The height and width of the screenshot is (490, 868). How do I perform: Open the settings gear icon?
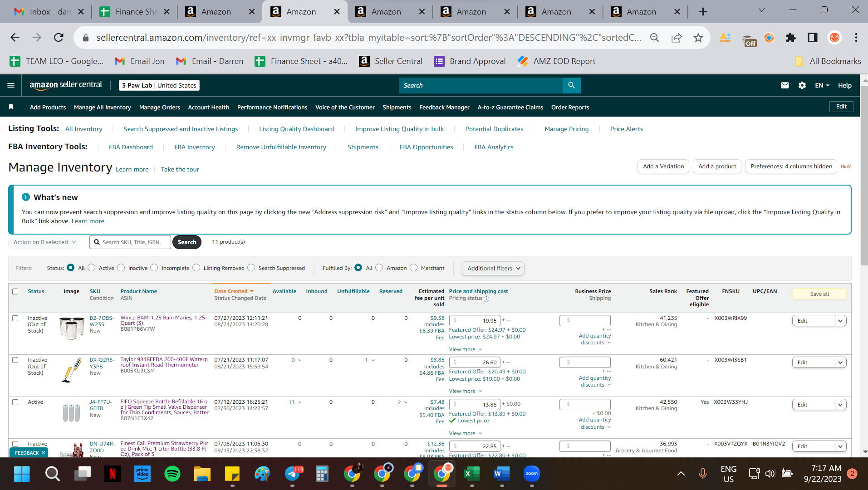pos(802,85)
